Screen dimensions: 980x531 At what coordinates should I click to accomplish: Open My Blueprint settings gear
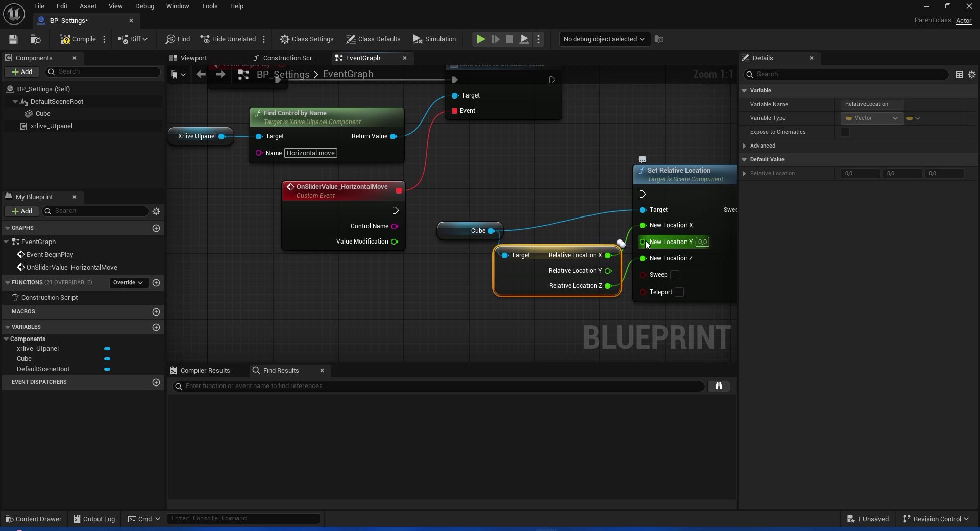point(156,211)
